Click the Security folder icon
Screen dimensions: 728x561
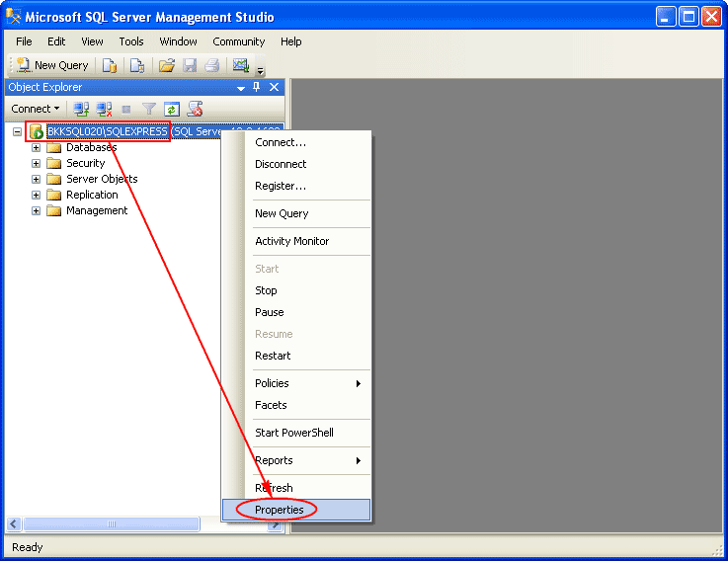[x=54, y=164]
